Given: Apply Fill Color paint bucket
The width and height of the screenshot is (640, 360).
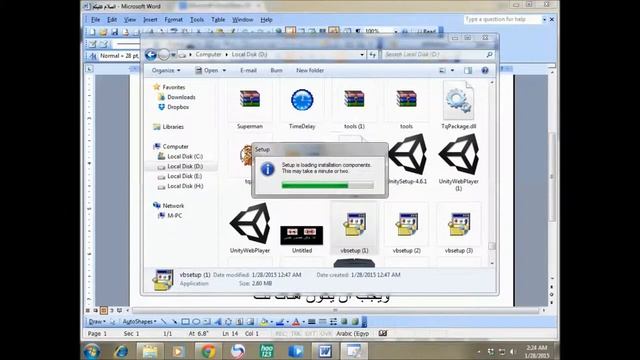Looking at the screenshot, I should pyautogui.click(x=263, y=322).
